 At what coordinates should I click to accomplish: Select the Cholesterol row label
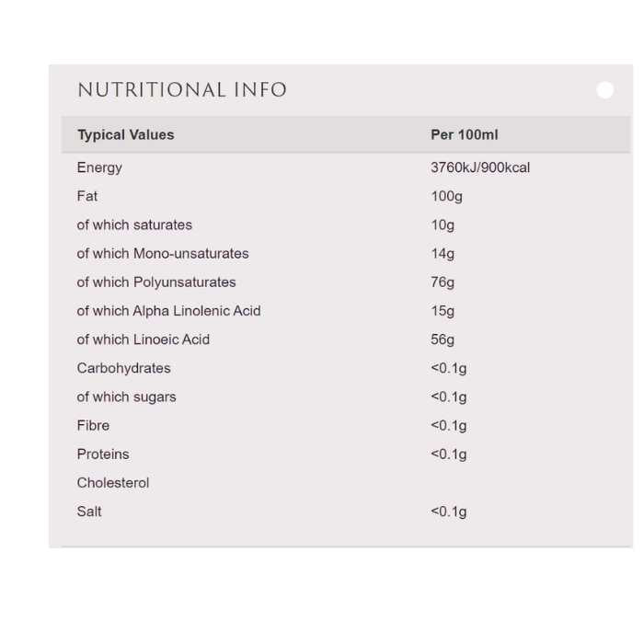point(113,482)
